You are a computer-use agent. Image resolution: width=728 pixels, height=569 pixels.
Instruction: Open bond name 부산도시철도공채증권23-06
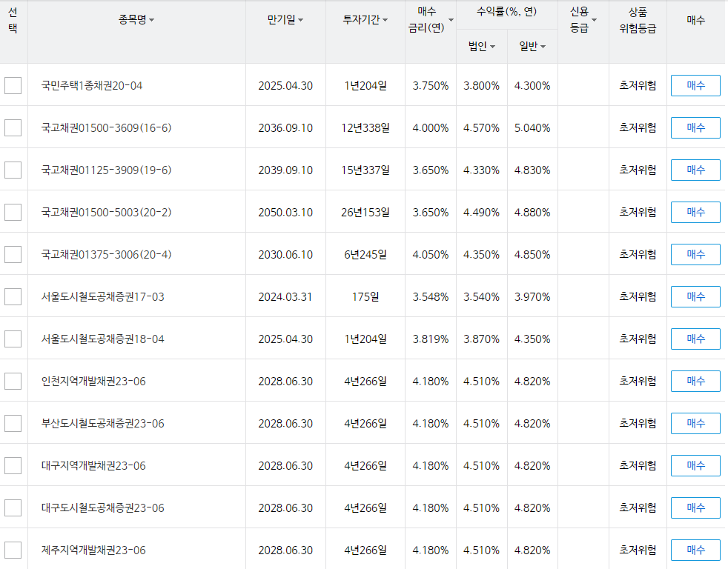coord(102,424)
